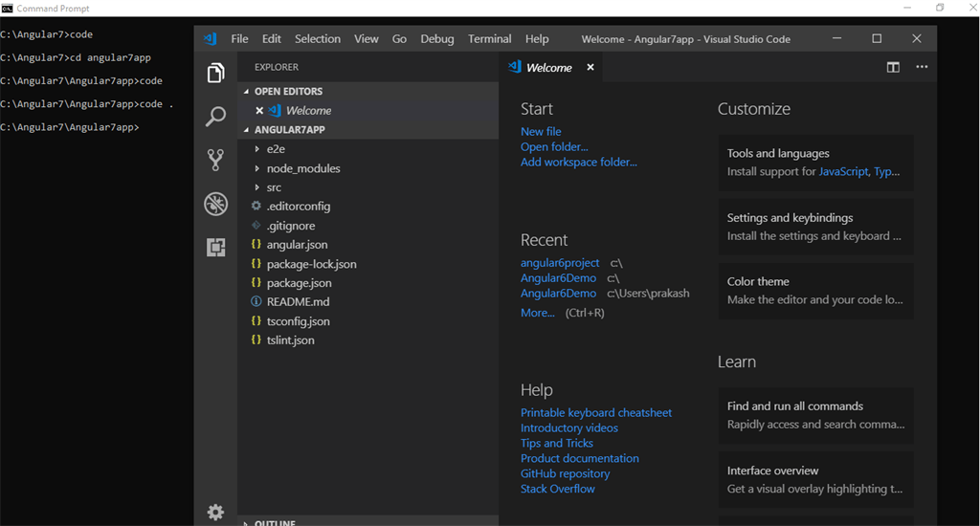980x526 pixels.
Task: Click the Color theme card
Action: pyautogui.click(x=815, y=291)
